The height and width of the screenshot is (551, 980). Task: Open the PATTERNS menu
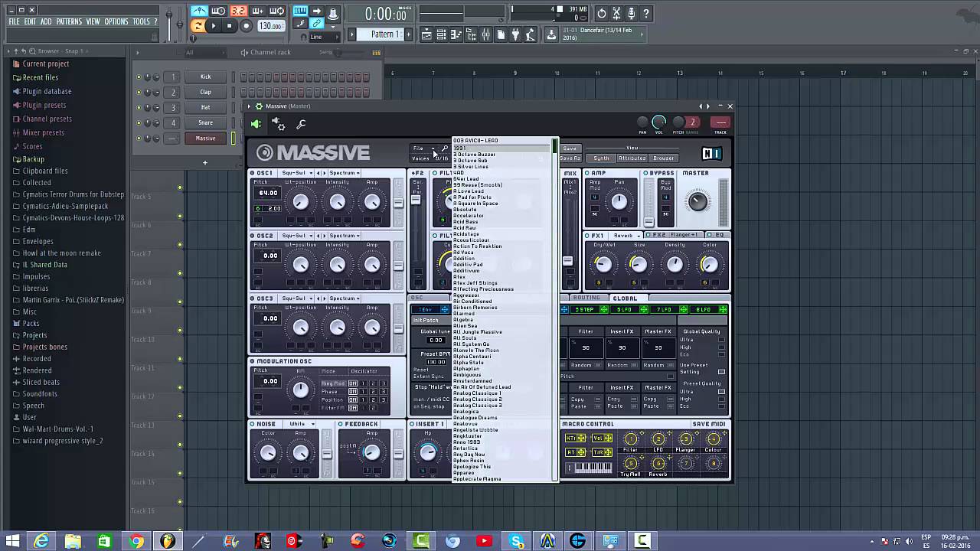(x=69, y=21)
